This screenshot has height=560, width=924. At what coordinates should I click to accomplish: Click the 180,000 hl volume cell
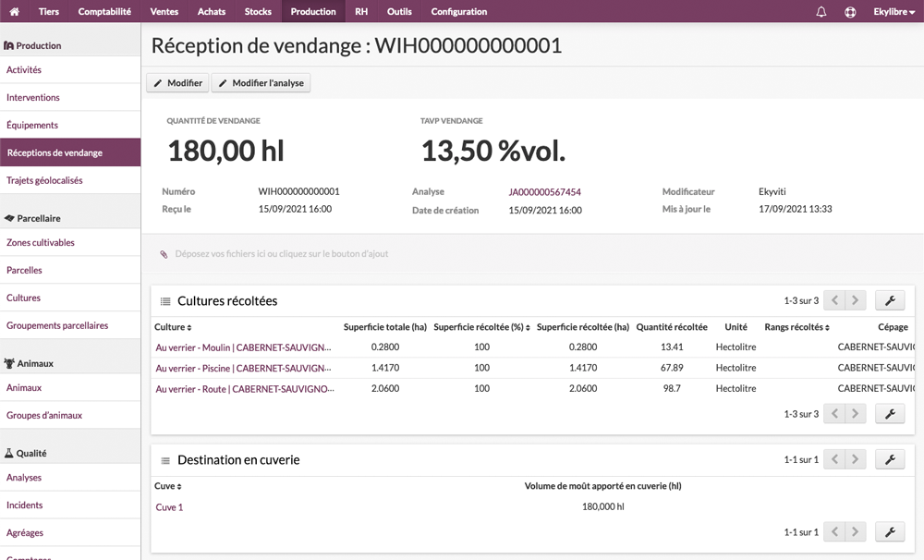point(602,507)
